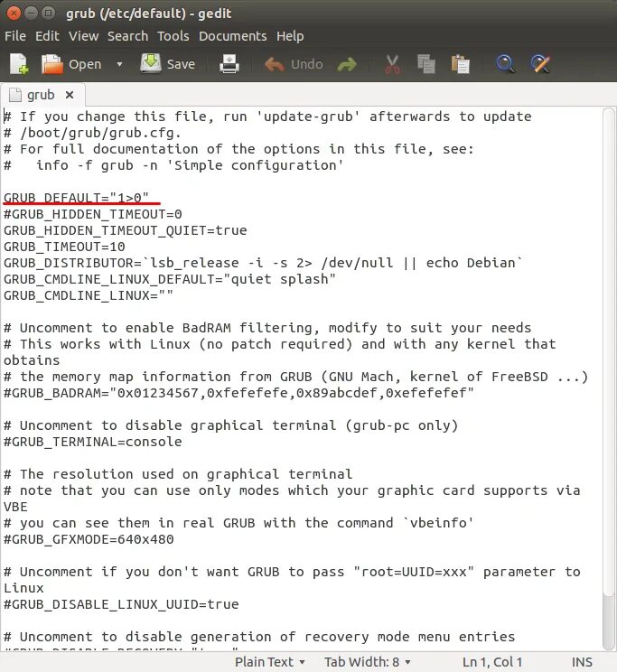The image size is (617, 672).
Task: Open the Help menu
Action: coord(290,36)
